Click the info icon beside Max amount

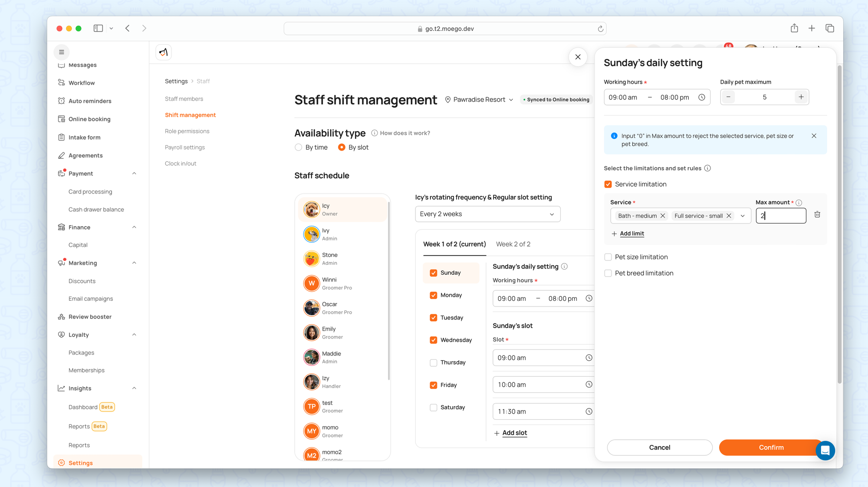(799, 203)
